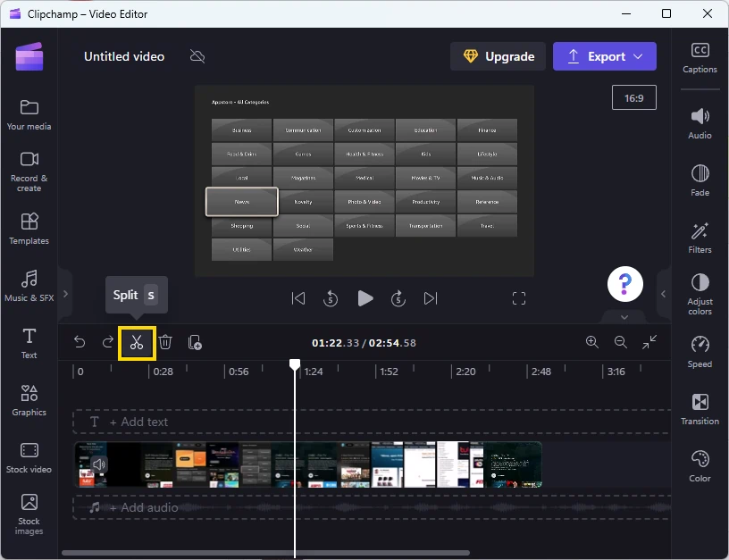Click the 0:28 mark on ruler
Image resolution: width=729 pixels, height=560 pixels.
pyautogui.click(x=163, y=372)
